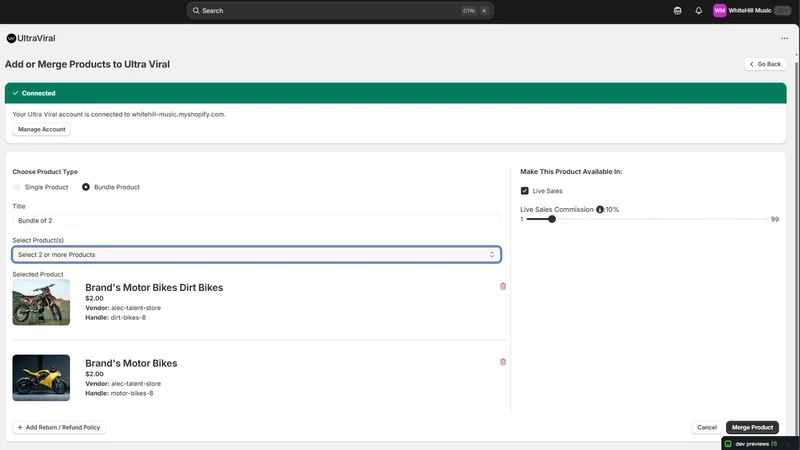Select the Bundle Product radio option

coord(86,187)
